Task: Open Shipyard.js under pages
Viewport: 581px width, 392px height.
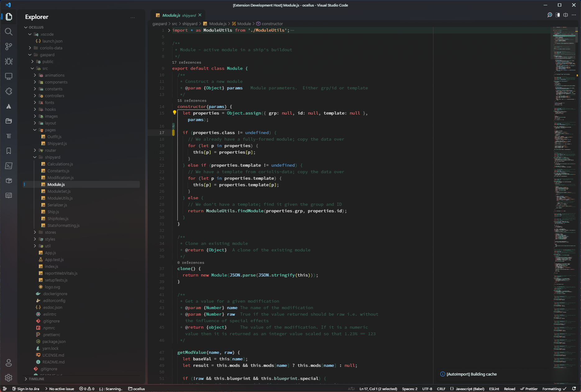Action: pyautogui.click(x=57, y=143)
